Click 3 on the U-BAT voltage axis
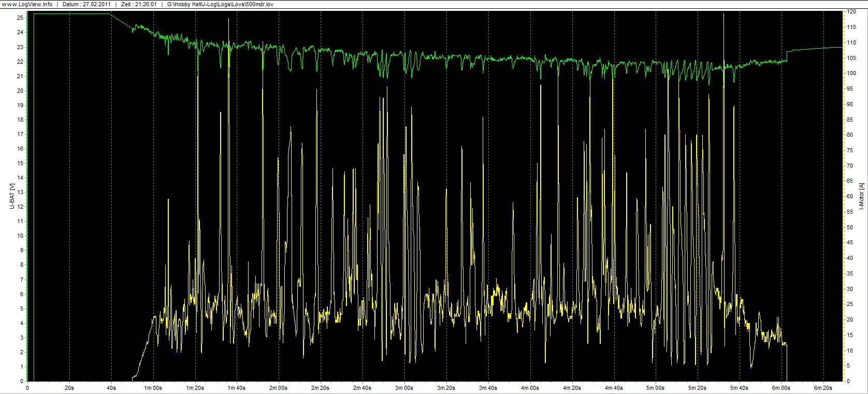The height and width of the screenshot is (394, 868). 22,338
